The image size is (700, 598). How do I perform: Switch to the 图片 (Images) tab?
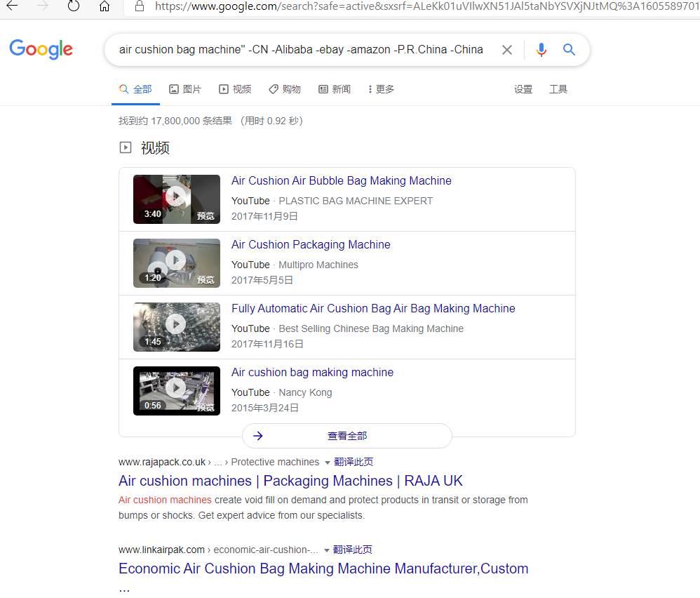click(185, 89)
